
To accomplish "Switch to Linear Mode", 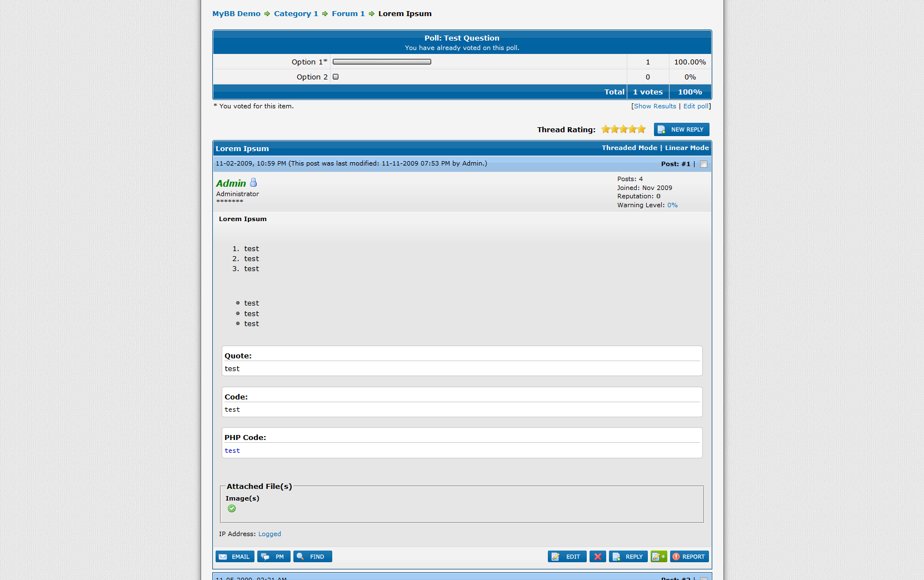I will click(x=687, y=148).
